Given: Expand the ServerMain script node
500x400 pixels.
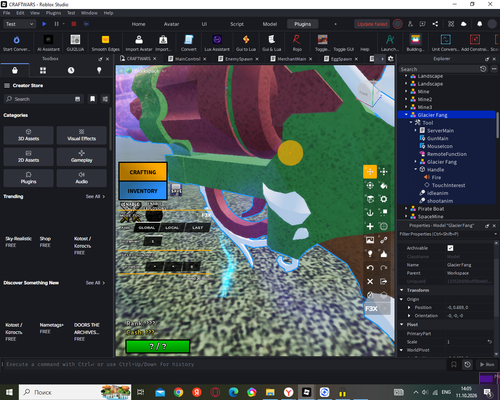Looking at the screenshot, I should pyautogui.click(x=416, y=130).
